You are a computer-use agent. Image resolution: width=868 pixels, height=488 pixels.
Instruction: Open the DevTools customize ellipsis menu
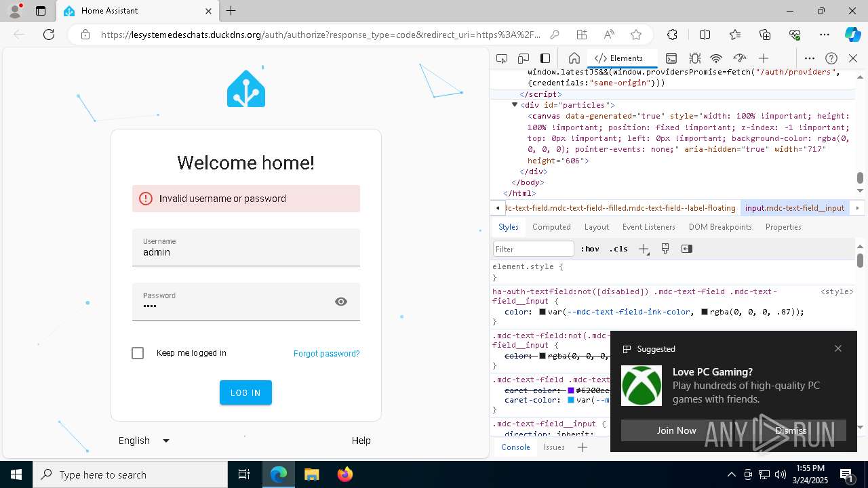coord(810,58)
